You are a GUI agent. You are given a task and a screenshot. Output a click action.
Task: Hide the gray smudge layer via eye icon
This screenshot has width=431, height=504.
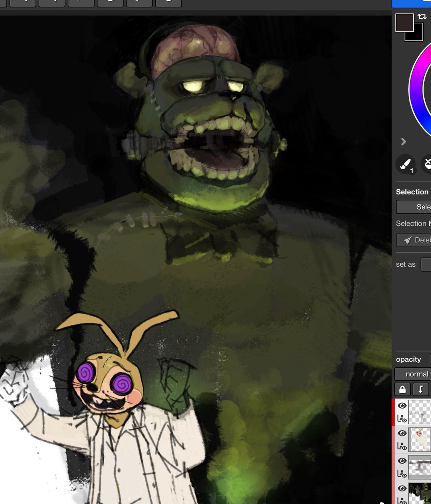tap(402, 461)
